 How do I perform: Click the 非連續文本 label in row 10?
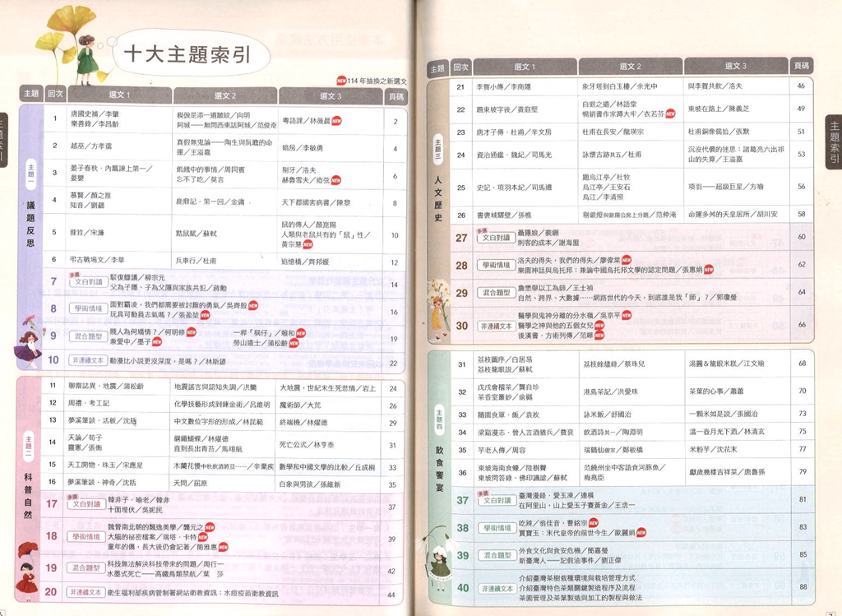click(x=88, y=360)
